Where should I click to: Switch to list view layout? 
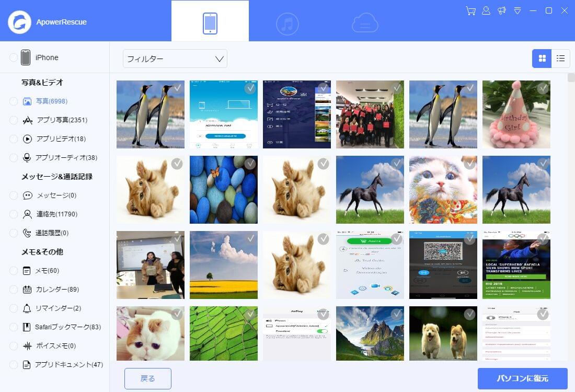tap(560, 59)
